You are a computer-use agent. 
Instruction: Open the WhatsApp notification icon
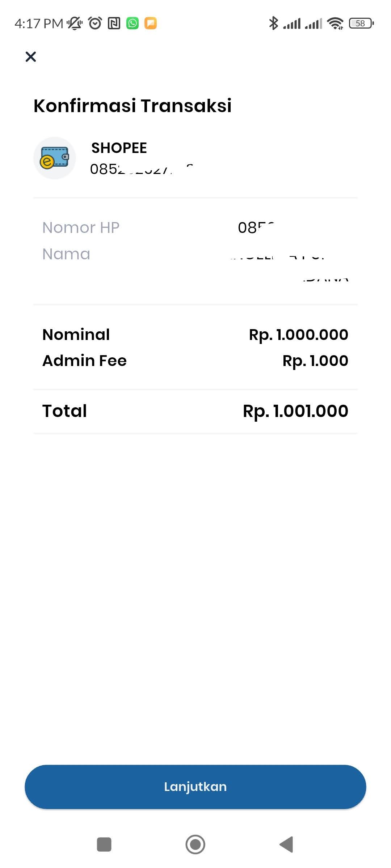[x=133, y=23]
